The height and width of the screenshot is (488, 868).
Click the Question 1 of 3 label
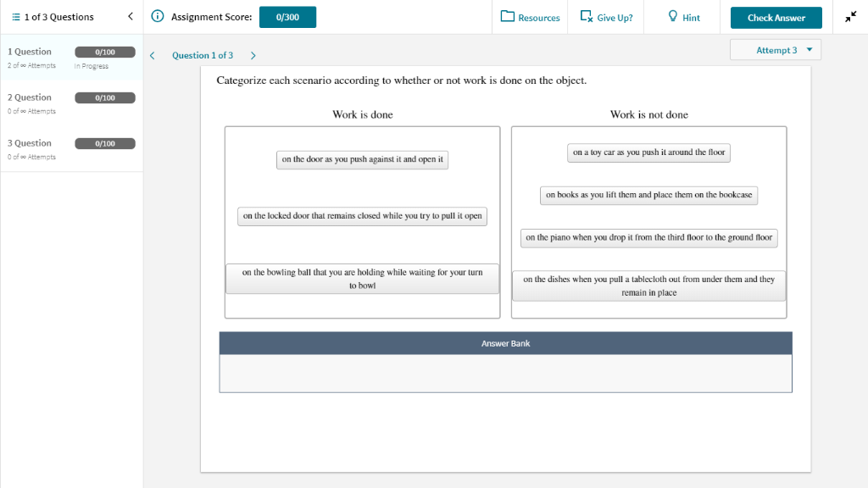(202, 54)
